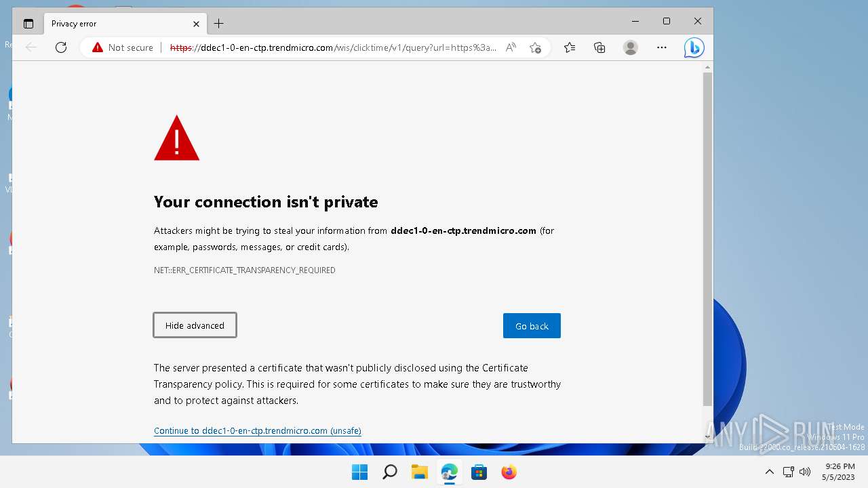The height and width of the screenshot is (488, 868).
Task: Open Settings and more menu
Action: click(x=662, y=47)
